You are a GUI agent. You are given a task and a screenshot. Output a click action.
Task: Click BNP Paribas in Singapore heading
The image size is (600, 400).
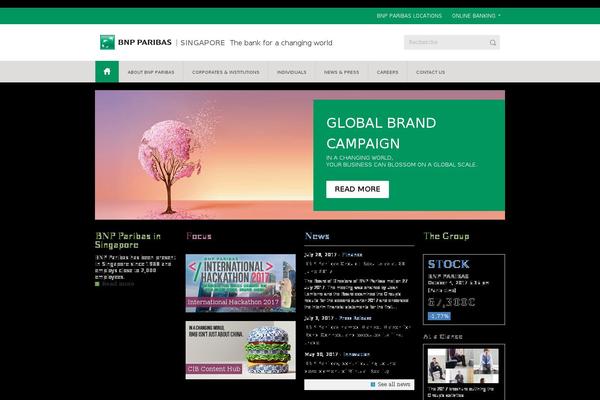[x=128, y=240]
